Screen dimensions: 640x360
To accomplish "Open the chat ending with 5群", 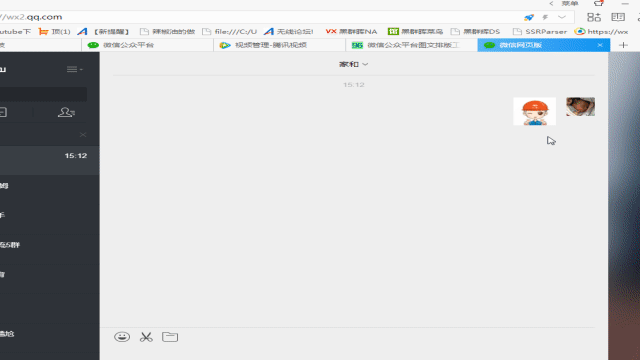I will click(x=49, y=245).
